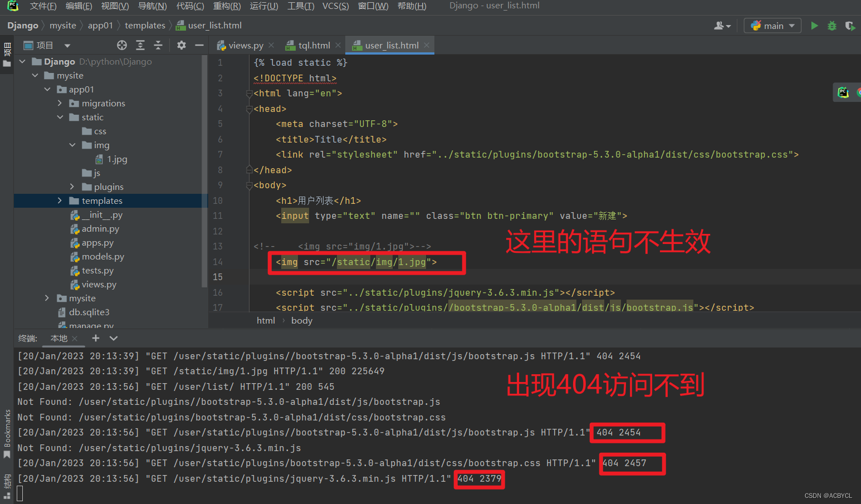Open the 导航(N) menu
Screen dimensions: 861x504
pyautogui.click(x=152, y=6)
